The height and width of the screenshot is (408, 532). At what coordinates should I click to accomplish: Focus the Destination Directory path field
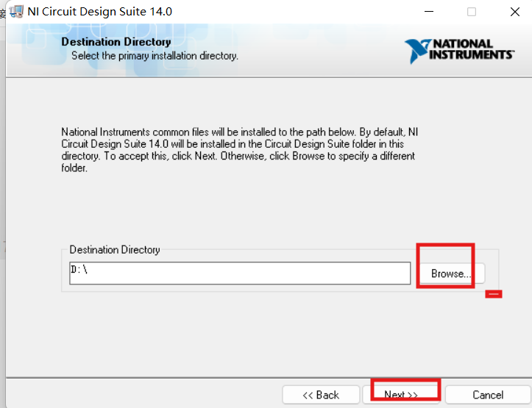(240, 273)
